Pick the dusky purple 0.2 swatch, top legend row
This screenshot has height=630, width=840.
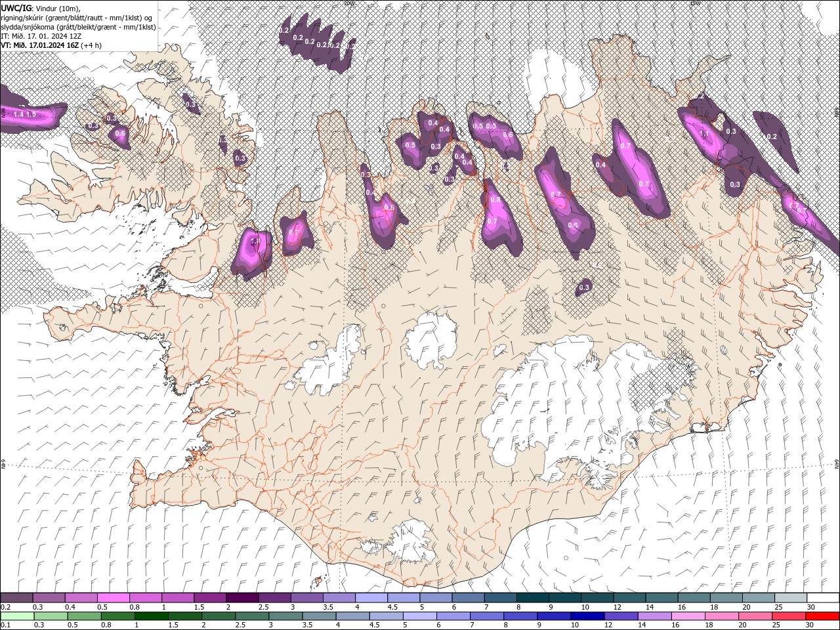pyautogui.click(x=16, y=598)
